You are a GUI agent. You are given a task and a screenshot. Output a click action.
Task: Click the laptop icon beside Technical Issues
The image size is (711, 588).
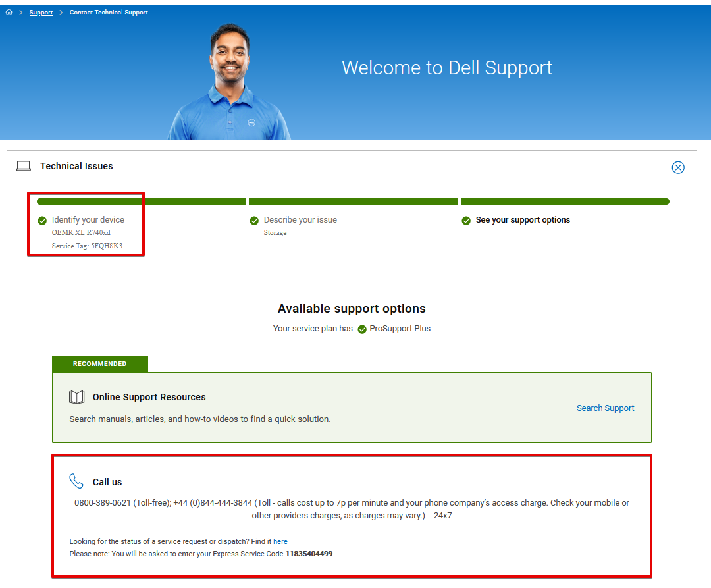[x=24, y=166]
